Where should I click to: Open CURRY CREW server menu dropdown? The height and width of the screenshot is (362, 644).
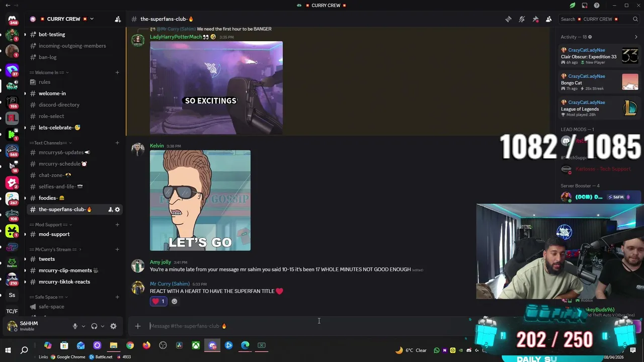[x=92, y=19]
